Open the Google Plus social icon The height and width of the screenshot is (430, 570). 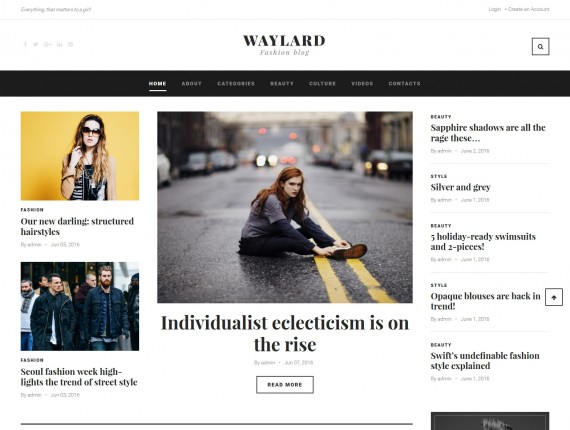pos(47,44)
